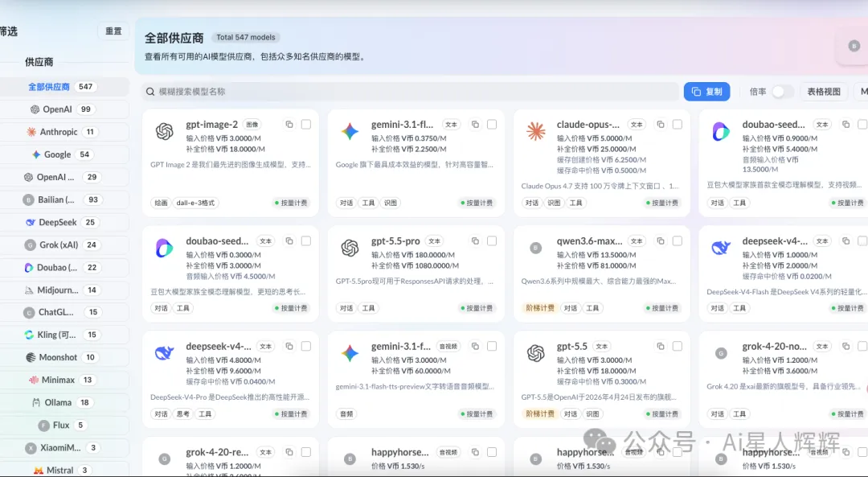Click the 阶梯计费 tag on gpt-5.5 card
868x477 pixels.
click(x=540, y=413)
